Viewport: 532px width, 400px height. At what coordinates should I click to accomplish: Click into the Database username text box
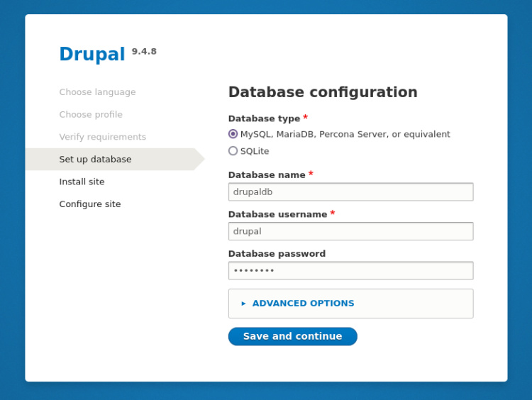coord(350,231)
